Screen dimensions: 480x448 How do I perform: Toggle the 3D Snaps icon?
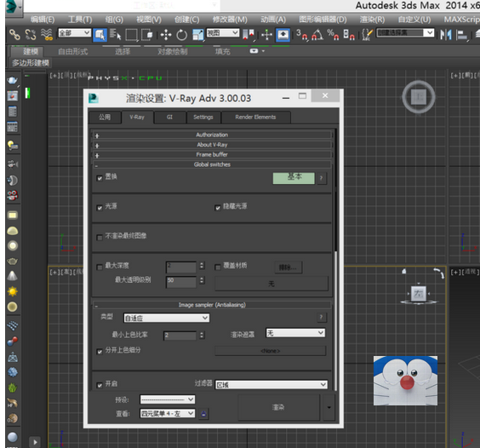click(302, 35)
